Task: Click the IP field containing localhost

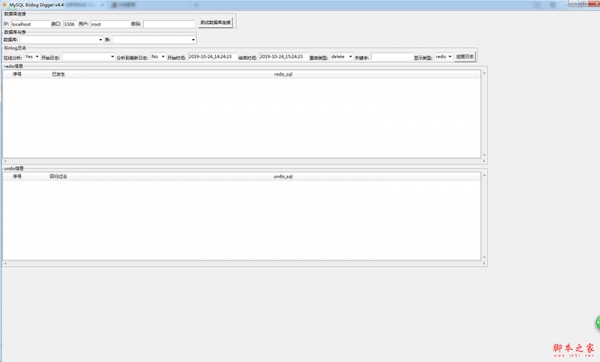Action: [x=31, y=24]
